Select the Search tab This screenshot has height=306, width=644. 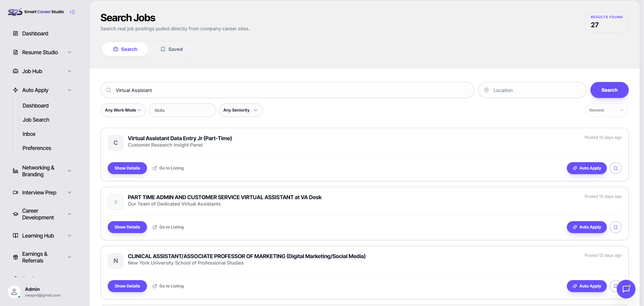click(125, 49)
